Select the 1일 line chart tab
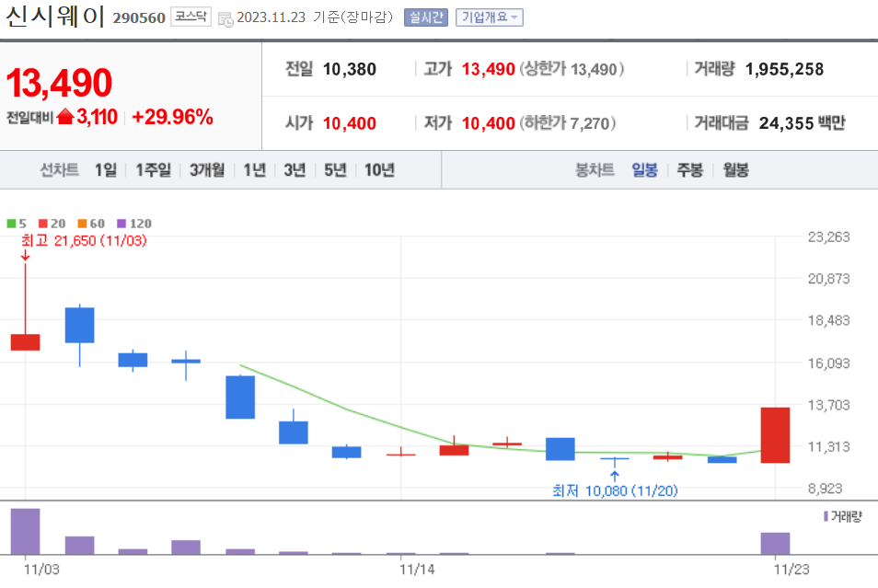The height and width of the screenshot is (588, 878). [105, 169]
